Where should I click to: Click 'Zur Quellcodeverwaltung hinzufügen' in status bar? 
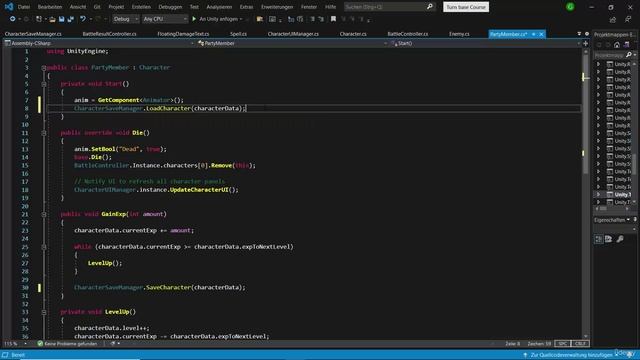571,355
